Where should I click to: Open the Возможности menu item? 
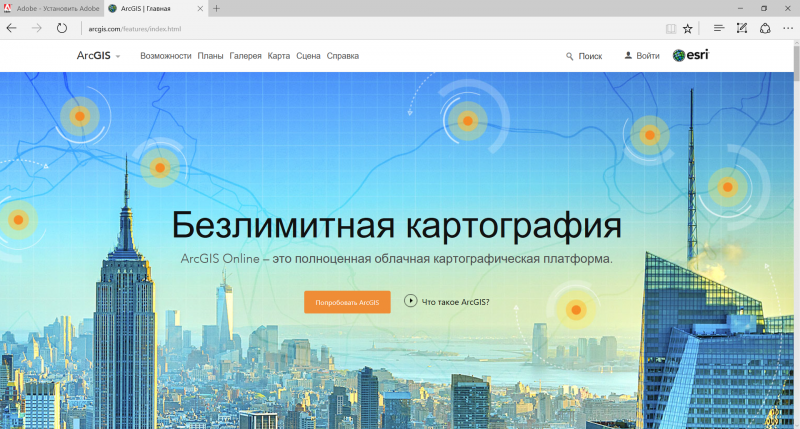[x=165, y=56]
